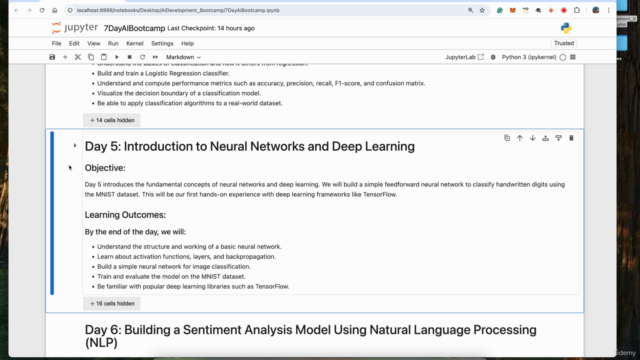Open the Run menu
The image size is (640, 360).
(113, 43)
